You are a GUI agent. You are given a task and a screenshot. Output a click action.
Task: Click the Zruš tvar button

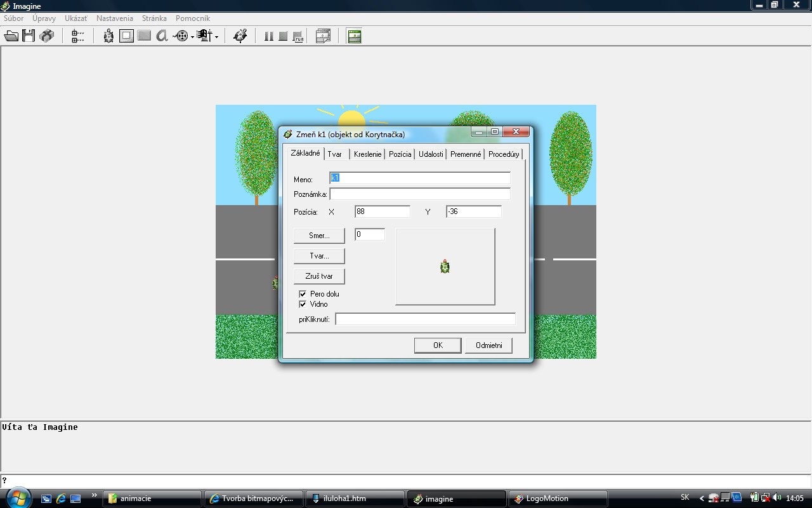click(319, 276)
